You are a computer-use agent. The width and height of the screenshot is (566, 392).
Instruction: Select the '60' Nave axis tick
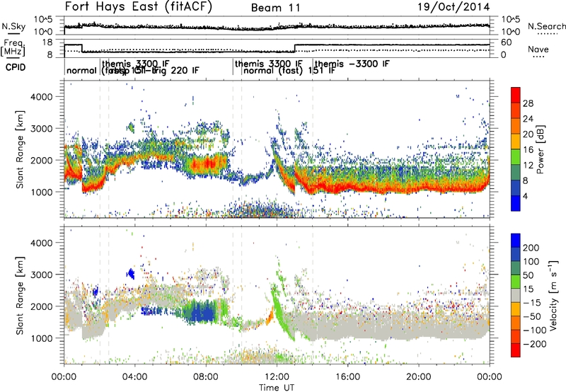point(507,42)
